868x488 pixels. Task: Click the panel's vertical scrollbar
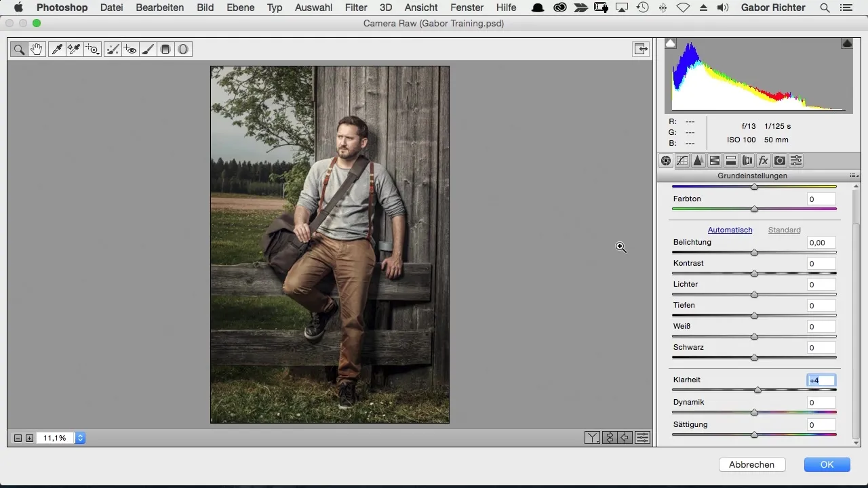click(856, 330)
